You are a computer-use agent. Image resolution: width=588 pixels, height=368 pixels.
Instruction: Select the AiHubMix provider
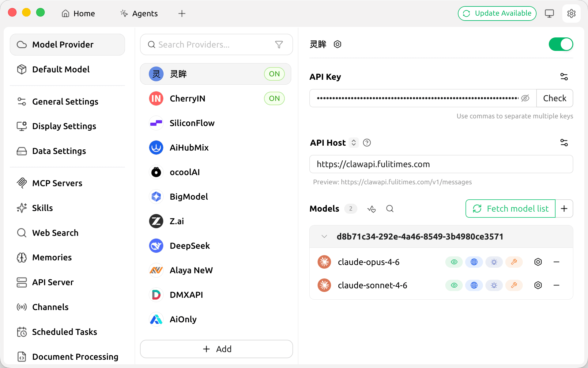click(216, 148)
